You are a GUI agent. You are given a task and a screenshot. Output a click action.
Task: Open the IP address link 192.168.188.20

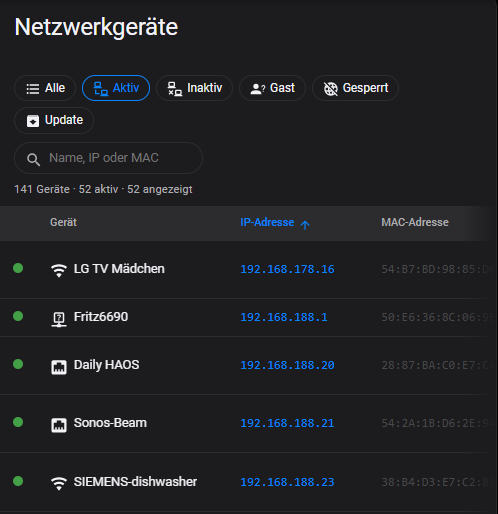[x=287, y=365]
